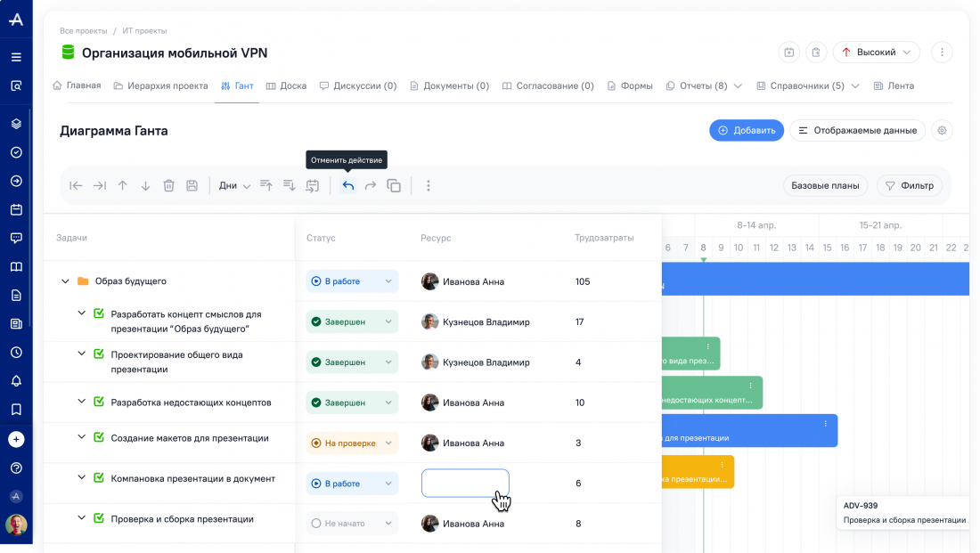Toggle checkbox for Проверка и сборка презентации

(99, 518)
